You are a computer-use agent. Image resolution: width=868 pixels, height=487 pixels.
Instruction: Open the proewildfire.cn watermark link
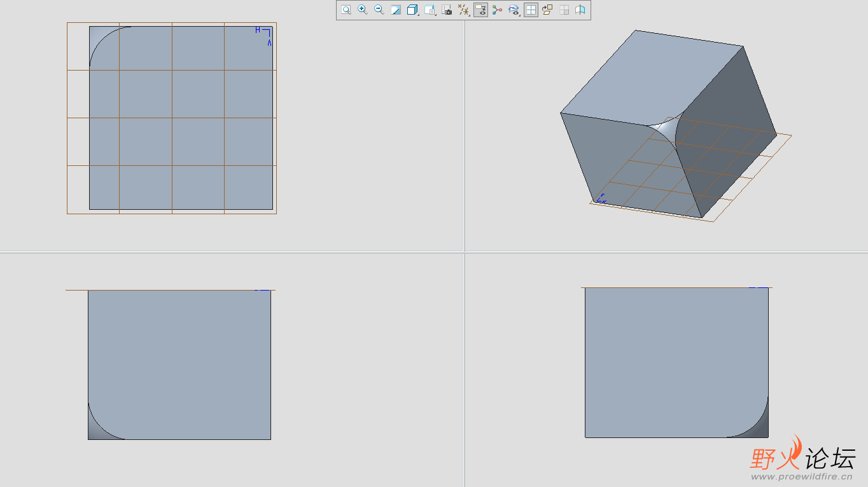[801, 476]
